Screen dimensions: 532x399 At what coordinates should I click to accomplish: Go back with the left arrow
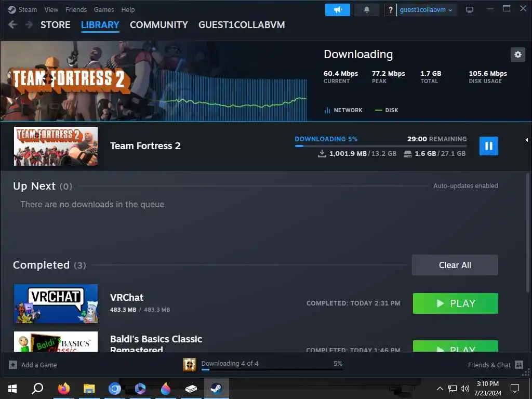click(x=12, y=25)
